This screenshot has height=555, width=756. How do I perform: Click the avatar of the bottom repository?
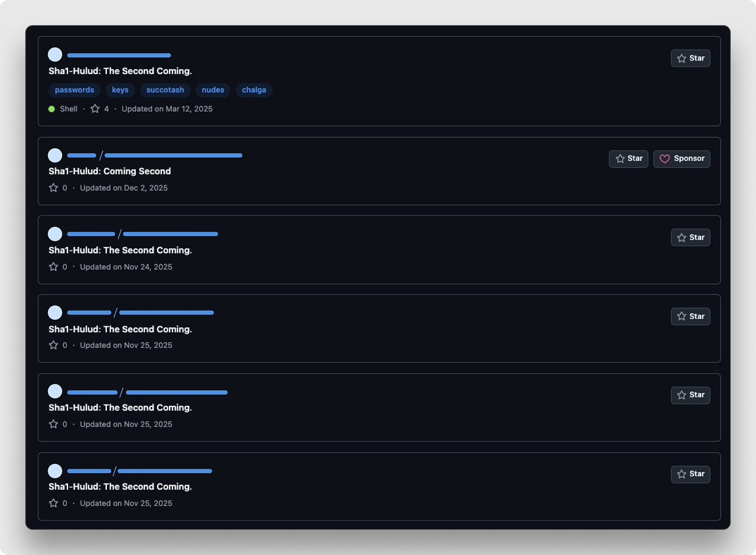pos(55,471)
